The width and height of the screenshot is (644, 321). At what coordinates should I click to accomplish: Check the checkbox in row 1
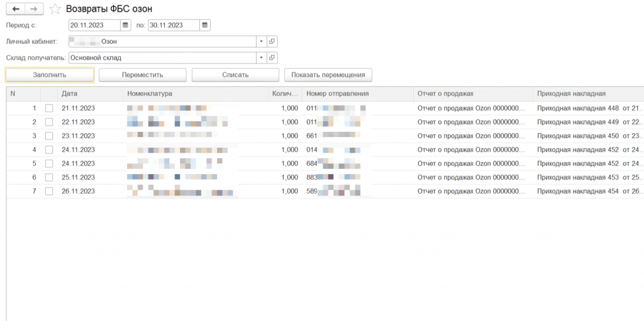[49, 108]
